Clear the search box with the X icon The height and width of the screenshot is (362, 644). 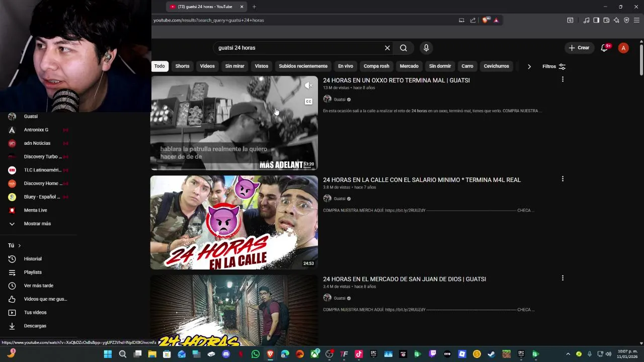[x=387, y=48]
